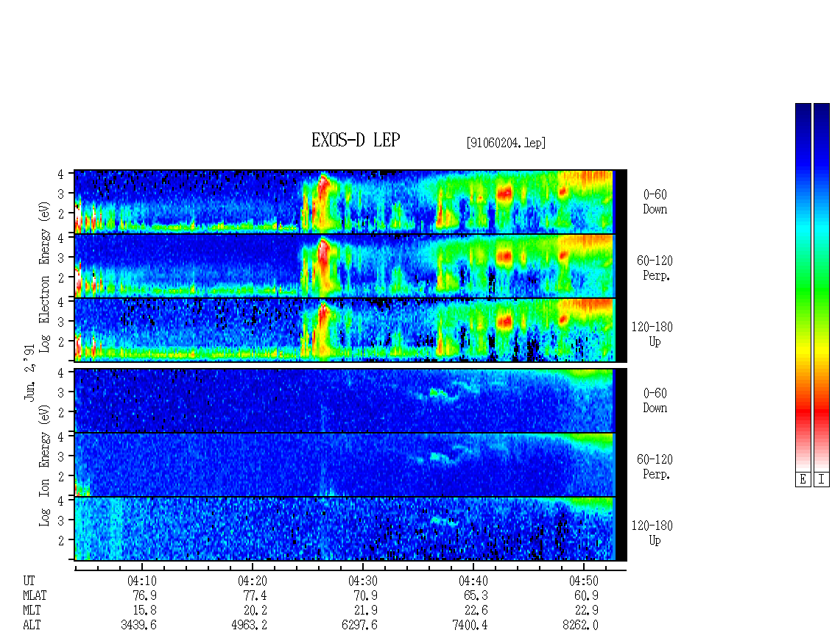
Task: Select the 04:20 time tick label
Action: (x=252, y=581)
